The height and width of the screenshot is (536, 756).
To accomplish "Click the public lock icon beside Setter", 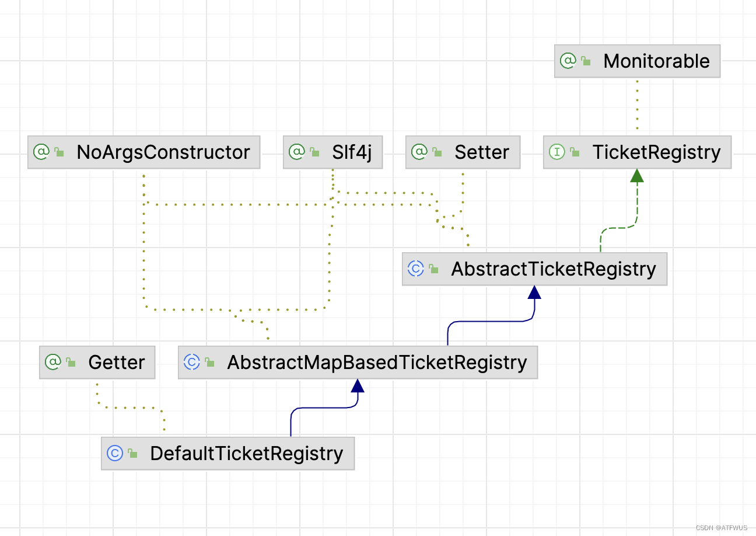I will [x=437, y=153].
